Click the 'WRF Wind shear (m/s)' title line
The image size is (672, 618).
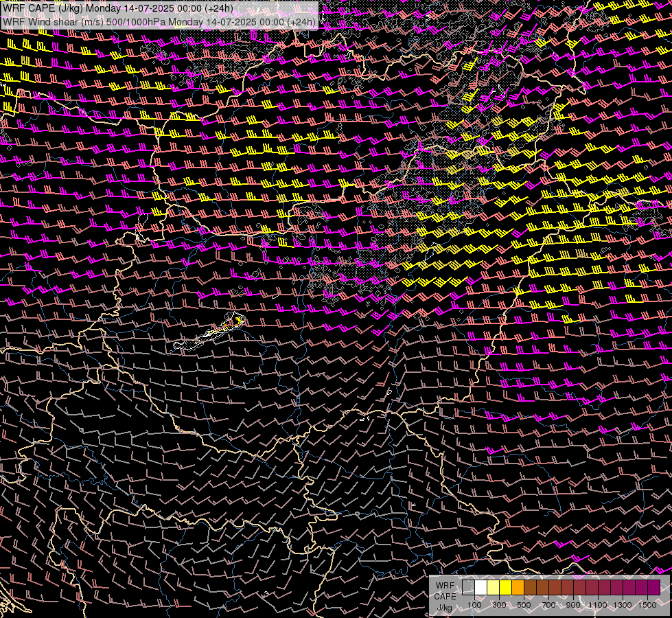pos(159,21)
